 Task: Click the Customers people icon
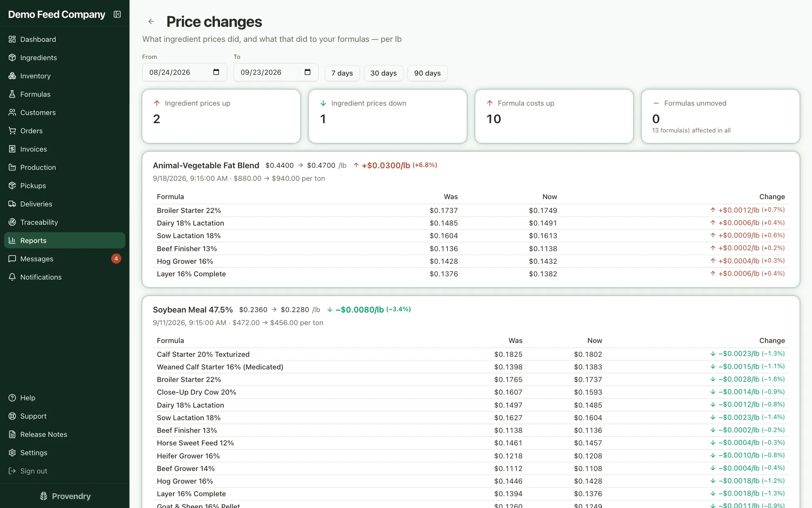tap(12, 112)
